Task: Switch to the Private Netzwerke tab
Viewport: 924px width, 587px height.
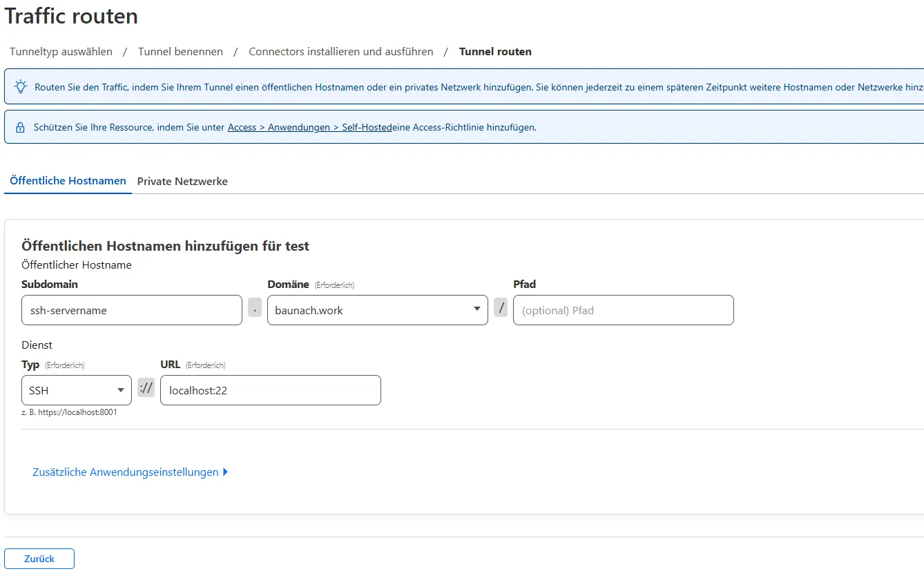Action: [182, 182]
